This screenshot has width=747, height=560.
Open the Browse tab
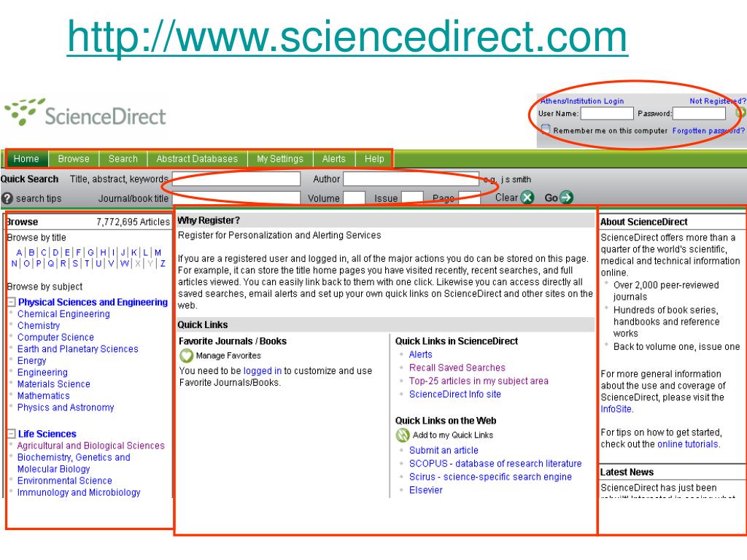74,158
